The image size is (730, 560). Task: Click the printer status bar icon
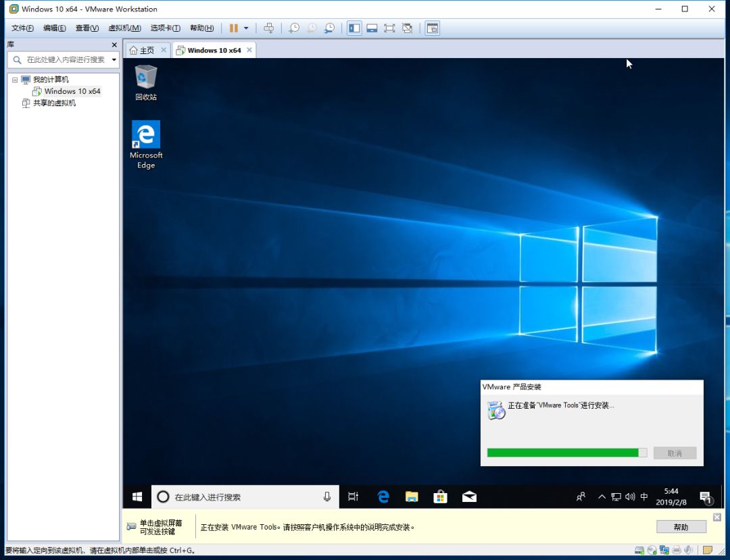click(677, 551)
